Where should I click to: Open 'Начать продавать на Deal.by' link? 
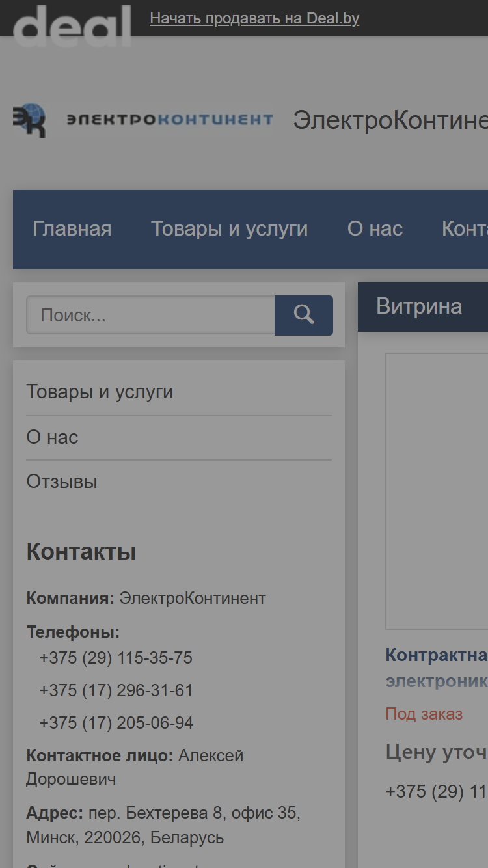254,18
